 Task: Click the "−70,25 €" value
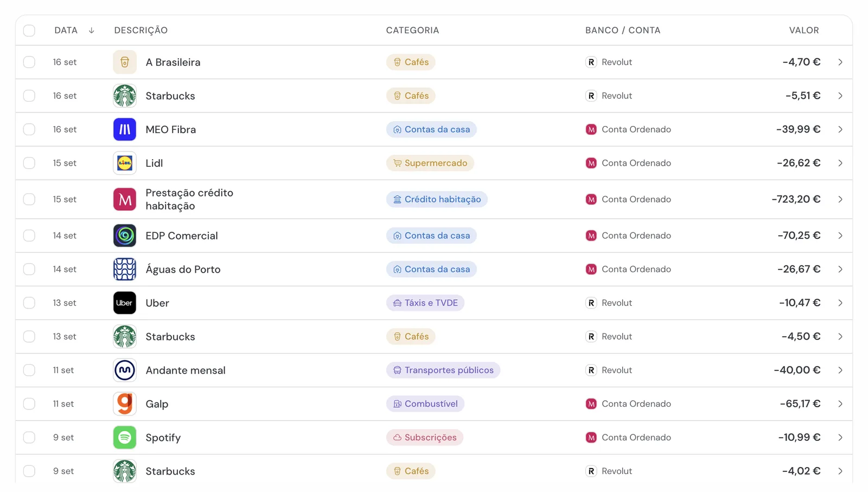[799, 236]
